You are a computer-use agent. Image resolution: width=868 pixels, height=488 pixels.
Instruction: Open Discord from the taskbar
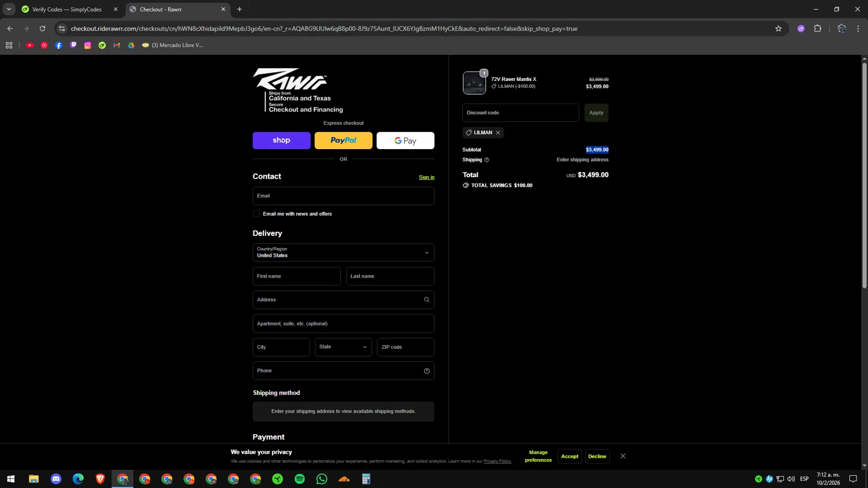[56, 479]
